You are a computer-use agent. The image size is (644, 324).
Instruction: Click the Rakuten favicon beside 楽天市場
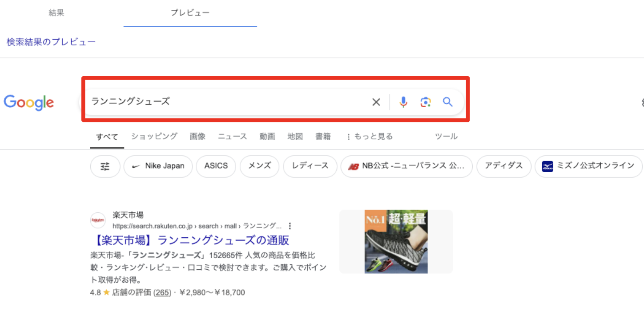(x=98, y=220)
